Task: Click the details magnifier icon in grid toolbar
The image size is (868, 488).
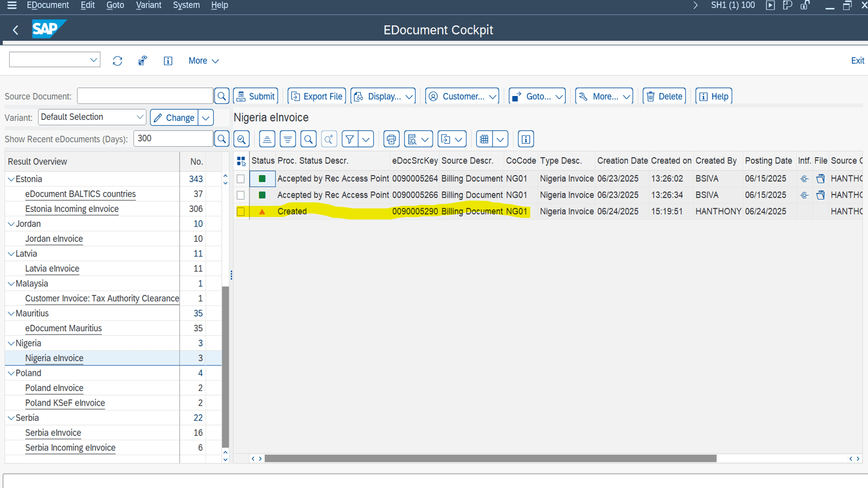Action: point(241,139)
